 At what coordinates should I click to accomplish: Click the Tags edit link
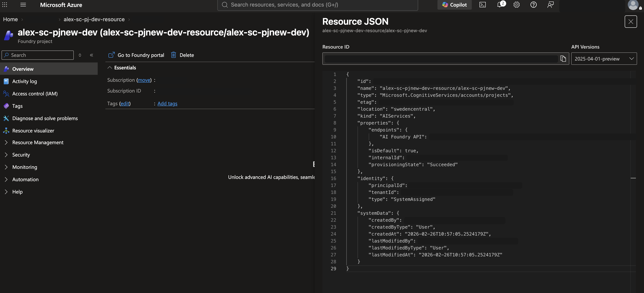pos(125,103)
